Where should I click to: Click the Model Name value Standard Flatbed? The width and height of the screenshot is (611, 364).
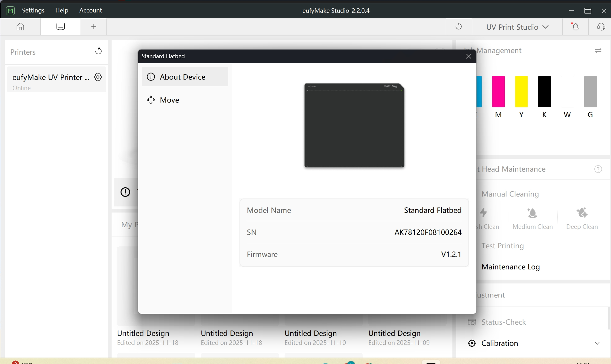(433, 210)
